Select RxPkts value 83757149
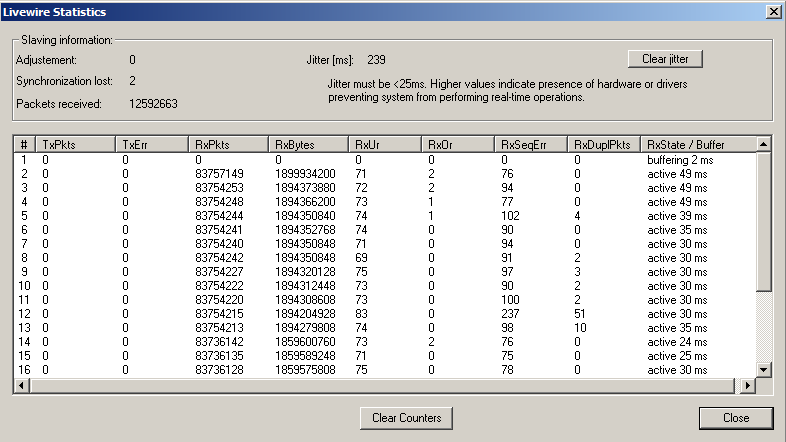This screenshot has width=786, height=442. [219, 174]
